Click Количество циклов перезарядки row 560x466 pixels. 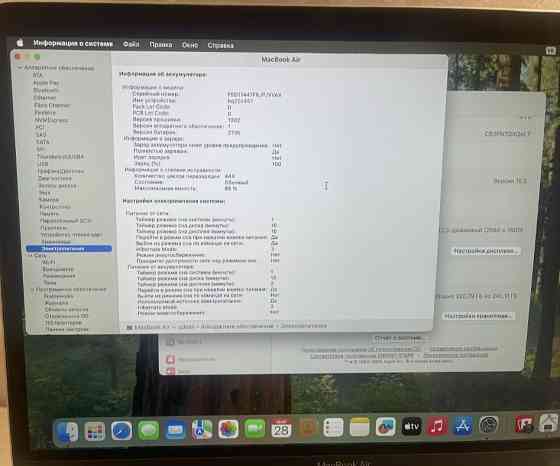pyautogui.click(x=185, y=176)
